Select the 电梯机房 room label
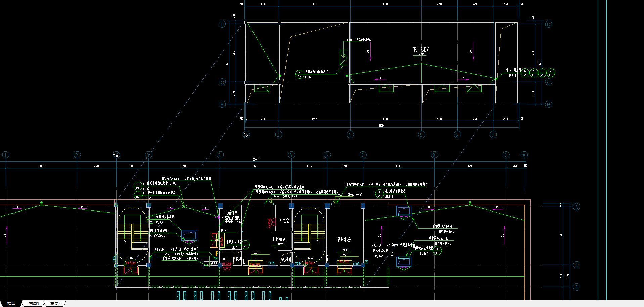 [231, 213]
